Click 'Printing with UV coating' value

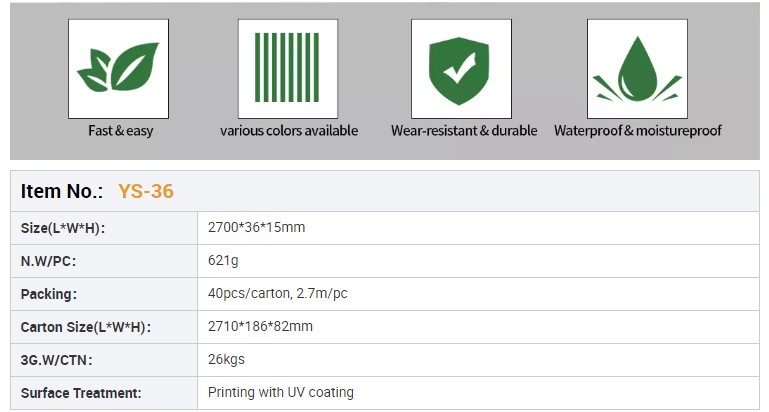pos(280,393)
